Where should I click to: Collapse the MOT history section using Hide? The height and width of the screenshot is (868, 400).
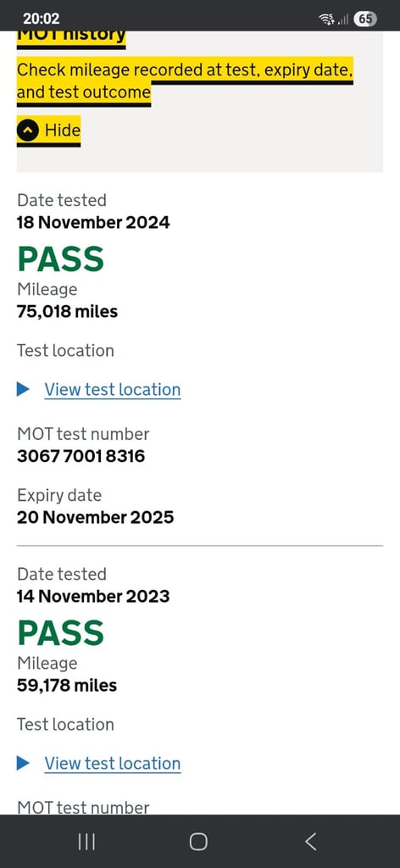[x=48, y=131]
